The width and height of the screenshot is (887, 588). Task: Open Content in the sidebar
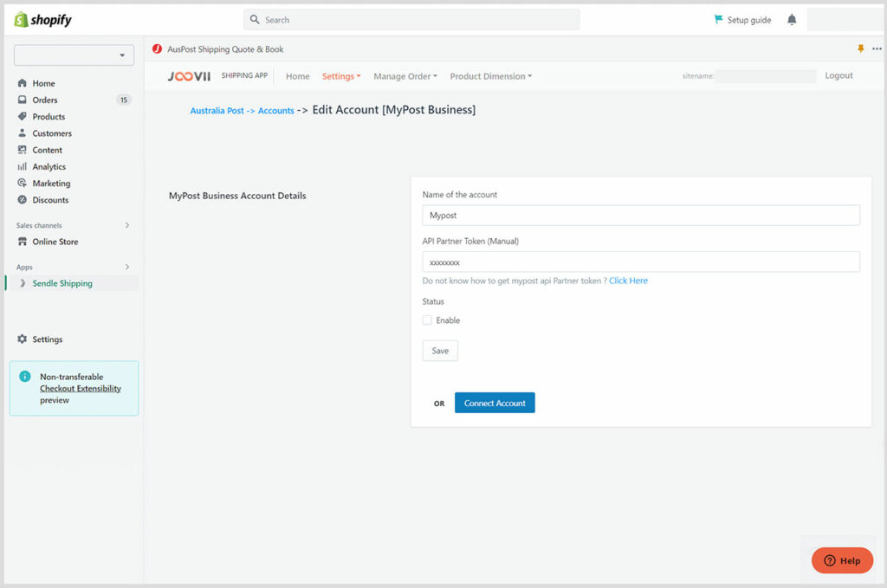point(47,150)
